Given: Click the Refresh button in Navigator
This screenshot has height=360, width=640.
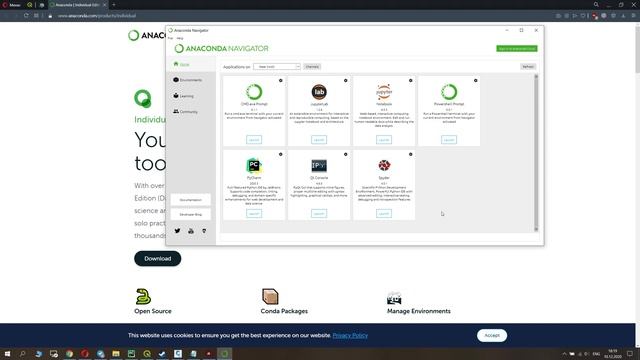Looking at the screenshot, I should pyautogui.click(x=528, y=67).
